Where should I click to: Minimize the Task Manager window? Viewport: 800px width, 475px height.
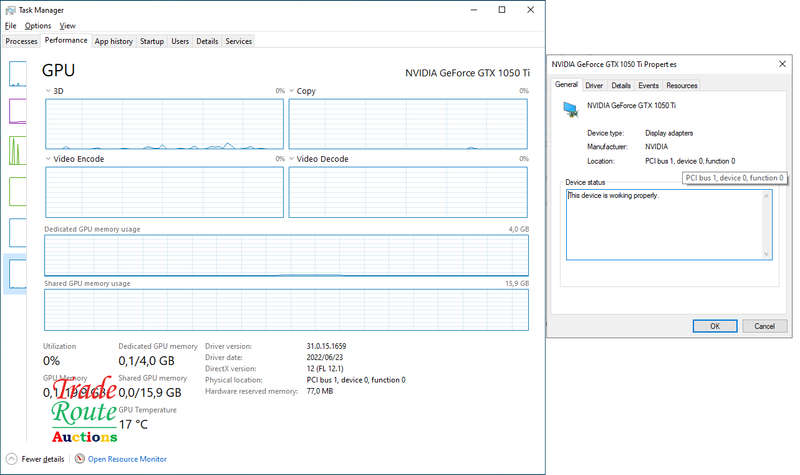(474, 10)
